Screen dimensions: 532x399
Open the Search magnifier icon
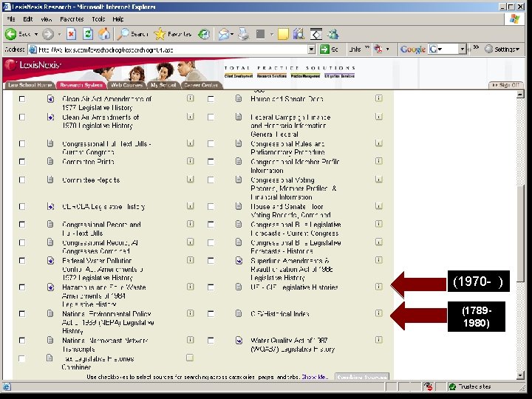pos(123,34)
